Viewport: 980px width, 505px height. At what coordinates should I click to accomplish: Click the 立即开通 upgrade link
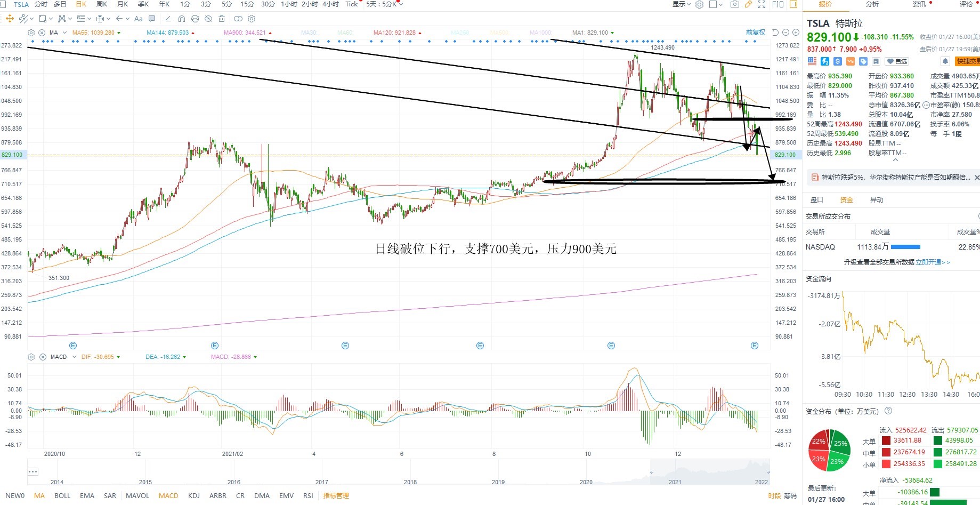(933, 262)
